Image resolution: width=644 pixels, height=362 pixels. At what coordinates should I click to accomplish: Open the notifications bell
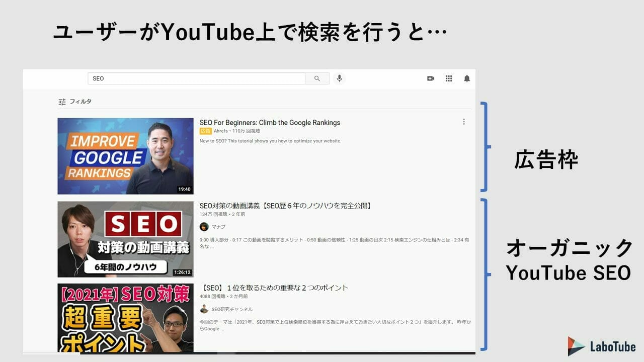pos(467,78)
